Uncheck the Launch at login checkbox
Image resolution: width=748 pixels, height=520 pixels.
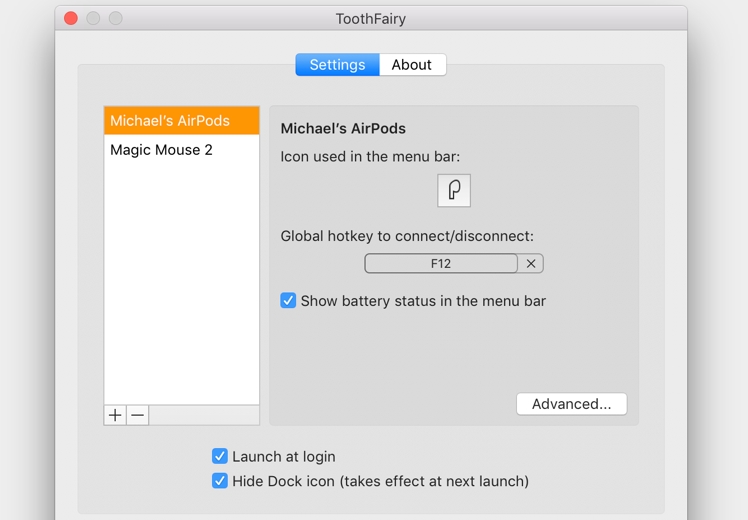point(220,456)
